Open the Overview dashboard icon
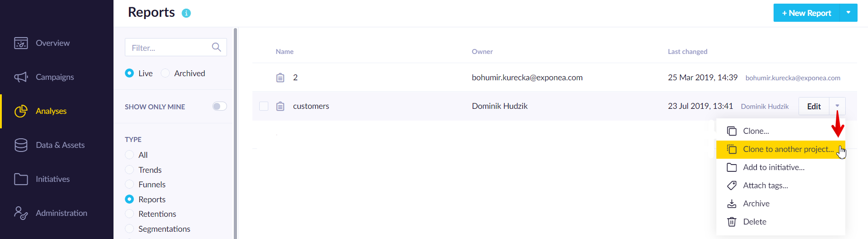 coord(21,43)
